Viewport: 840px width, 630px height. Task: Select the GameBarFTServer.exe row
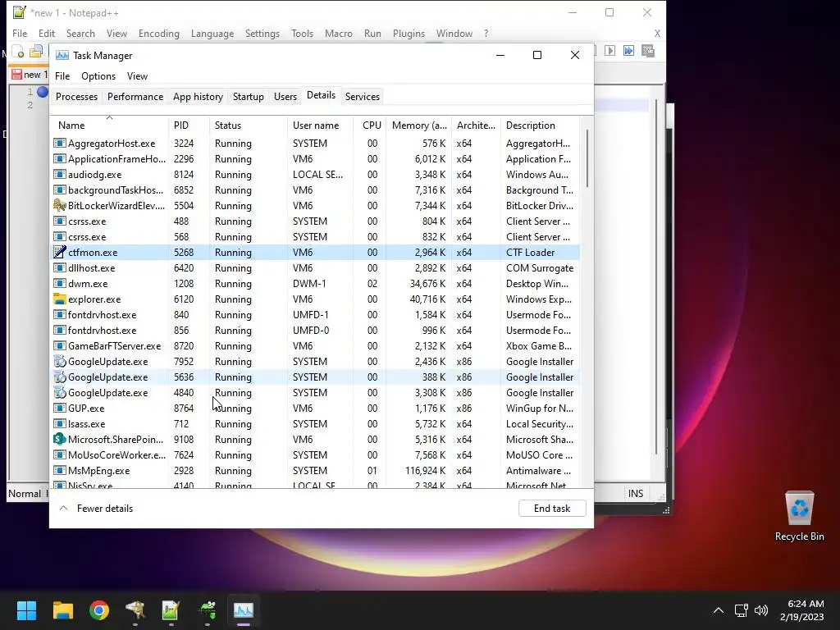tap(316, 346)
